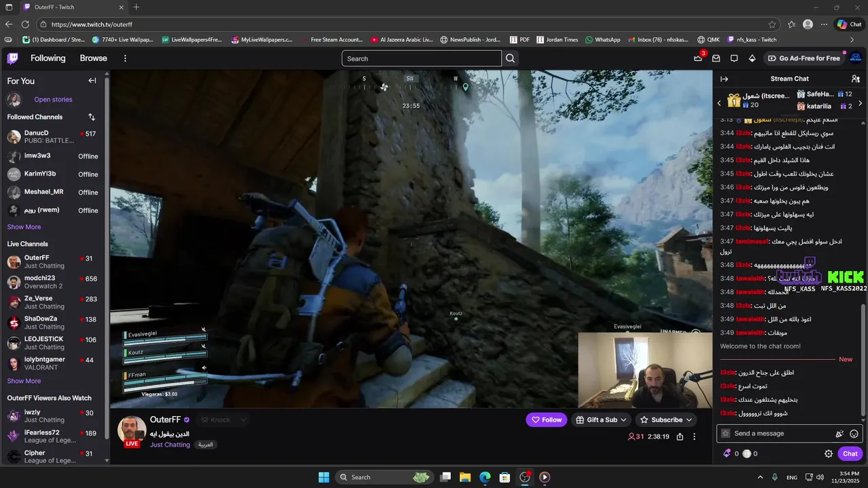Refresh the browser page
The width and height of the screenshot is (868, 488).
coord(25,24)
